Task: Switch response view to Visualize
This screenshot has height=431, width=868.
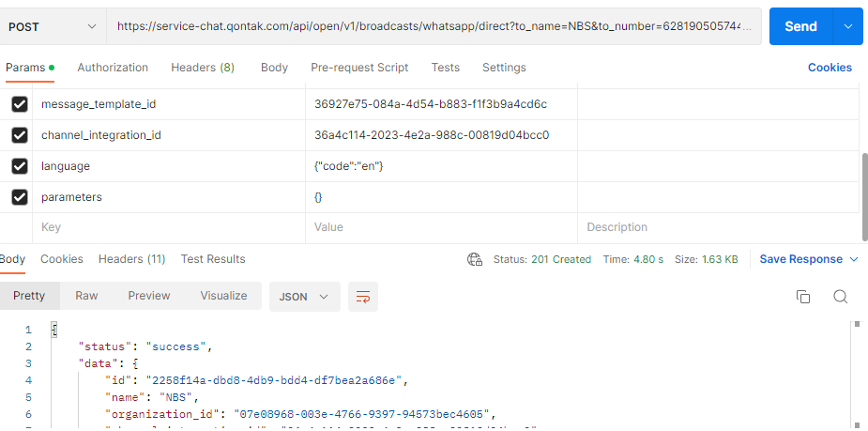Action: 223,296
